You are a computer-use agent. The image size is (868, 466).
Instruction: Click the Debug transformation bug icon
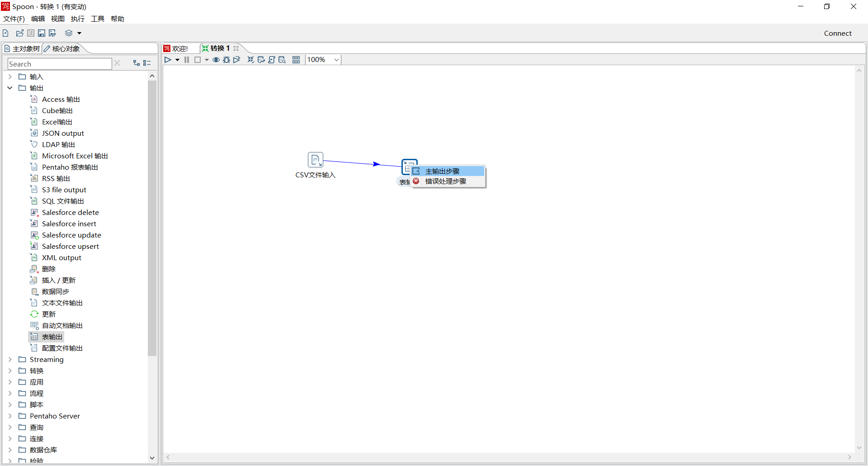(x=226, y=60)
